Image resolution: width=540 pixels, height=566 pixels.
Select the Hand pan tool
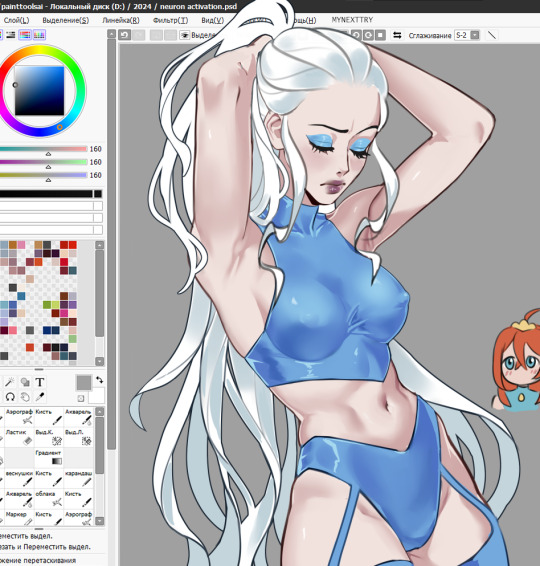tap(25, 397)
